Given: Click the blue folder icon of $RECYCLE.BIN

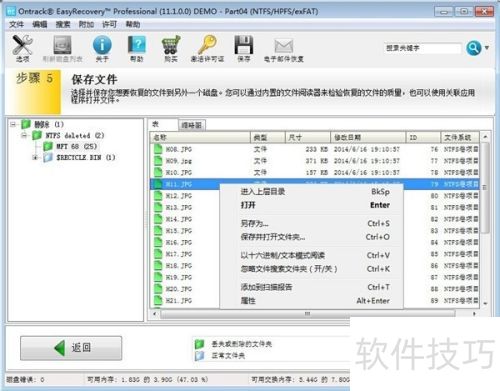Looking at the screenshot, I should click(48, 157).
